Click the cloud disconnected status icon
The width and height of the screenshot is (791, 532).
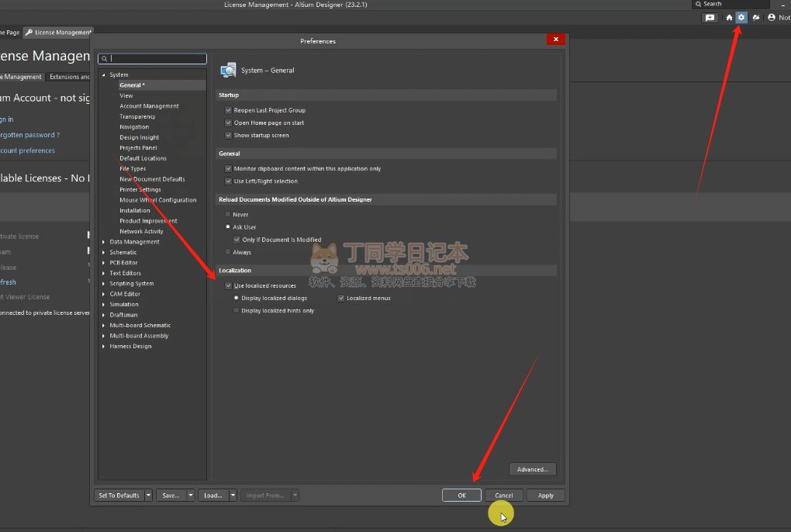(755, 18)
